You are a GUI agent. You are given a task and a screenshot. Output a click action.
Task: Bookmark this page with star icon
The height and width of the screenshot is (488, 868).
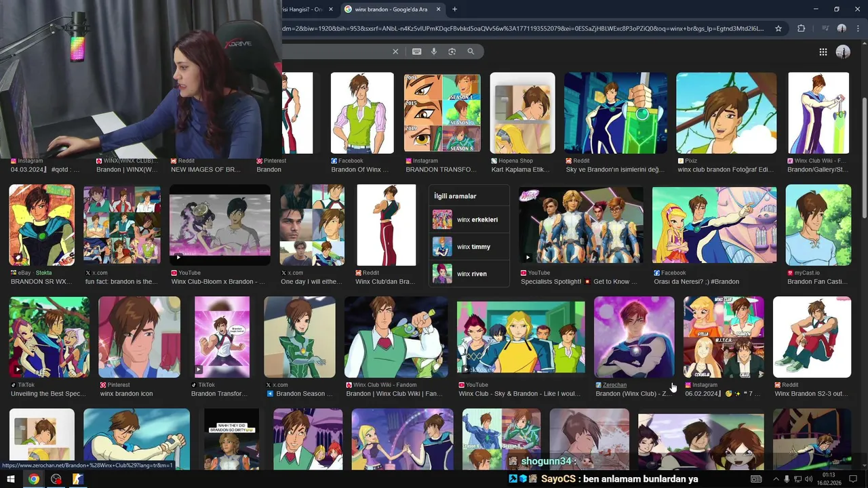coord(778,28)
